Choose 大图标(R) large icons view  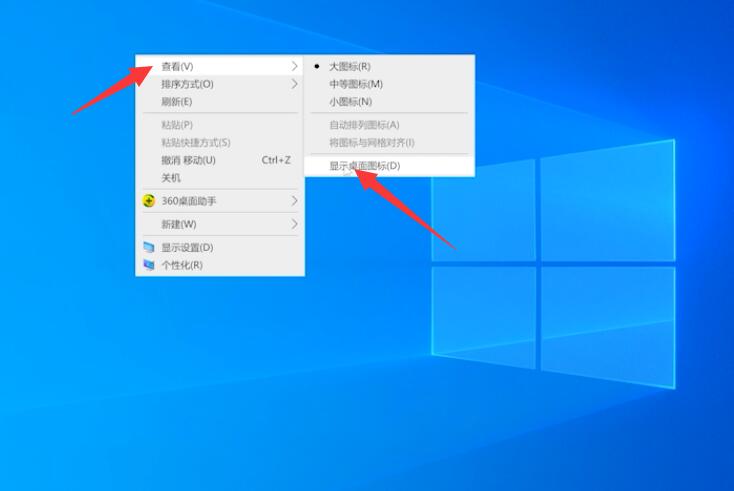pos(389,66)
